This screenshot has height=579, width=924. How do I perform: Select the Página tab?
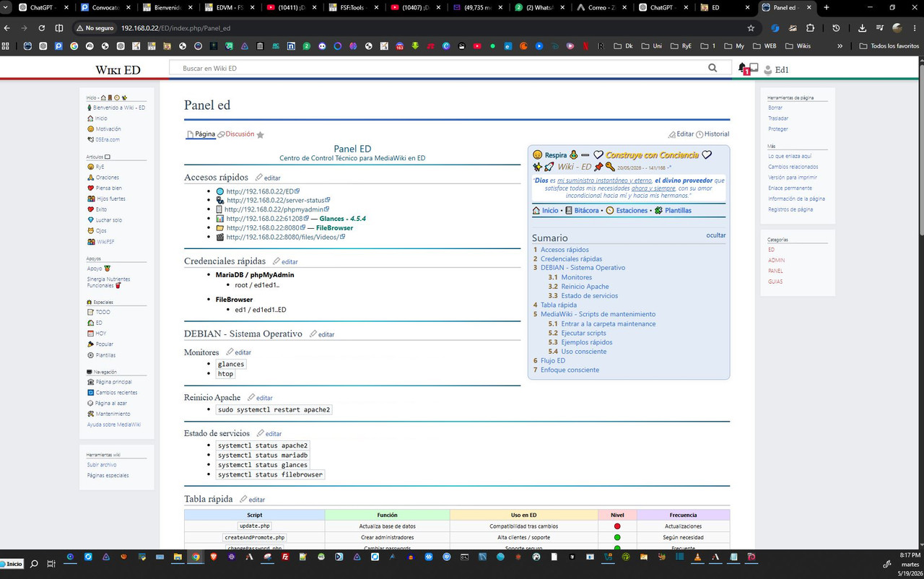click(x=201, y=134)
